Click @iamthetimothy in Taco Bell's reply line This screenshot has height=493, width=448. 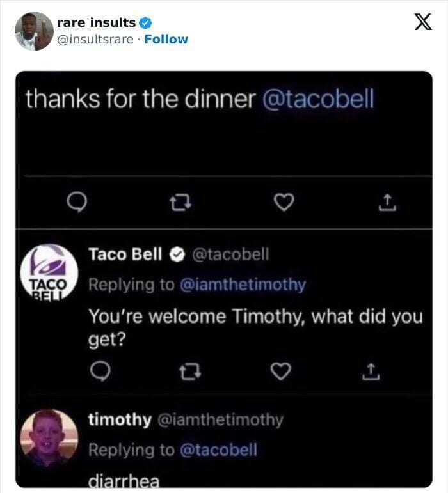coord(241,285)
